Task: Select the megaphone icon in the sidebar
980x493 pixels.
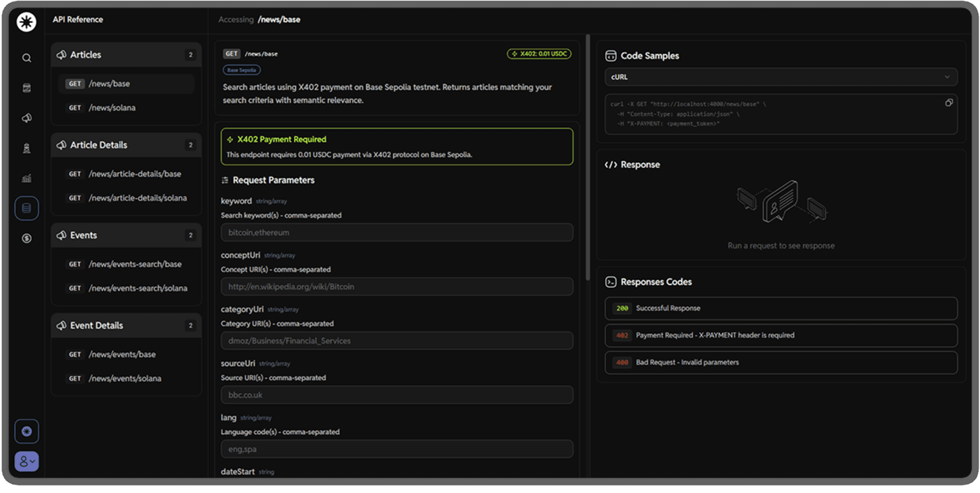Action: point(26,118)
